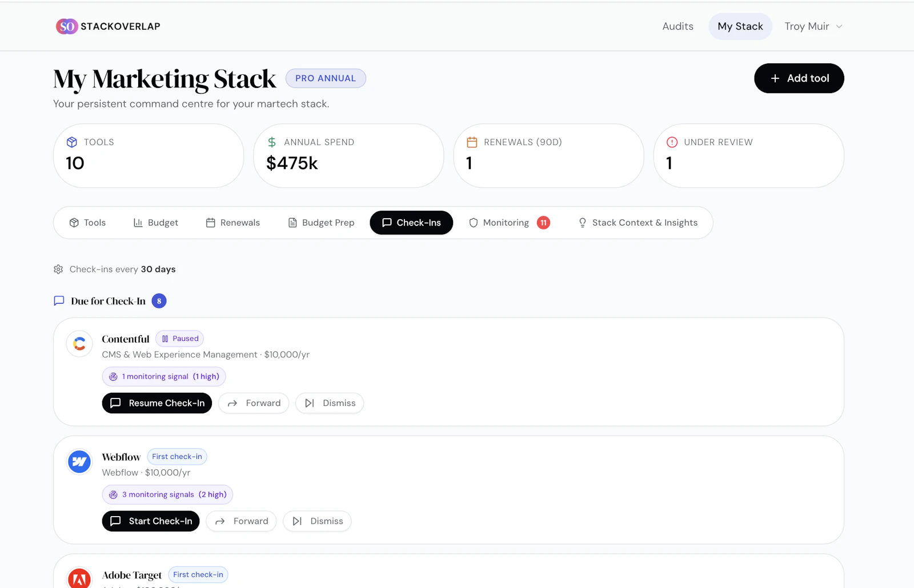Dismiss the Webflow check-in

coord(317,521)
